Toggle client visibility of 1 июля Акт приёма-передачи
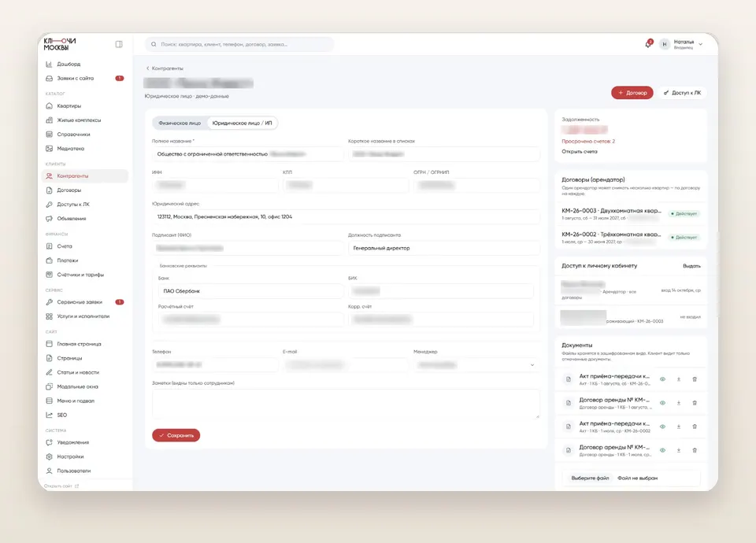The image size is (756, 543). click(x=662, y=427)
